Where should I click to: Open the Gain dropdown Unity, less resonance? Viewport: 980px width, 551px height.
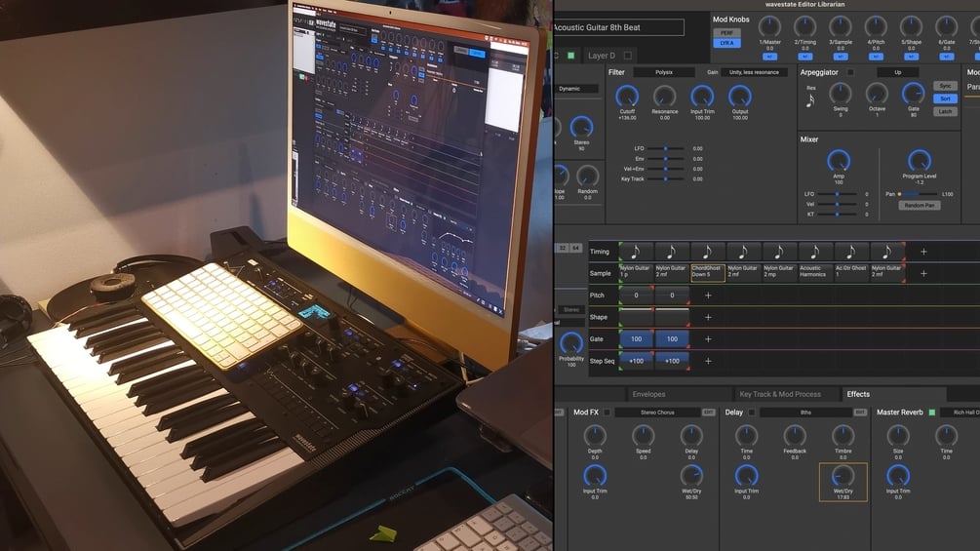click(x=754, y=72)
